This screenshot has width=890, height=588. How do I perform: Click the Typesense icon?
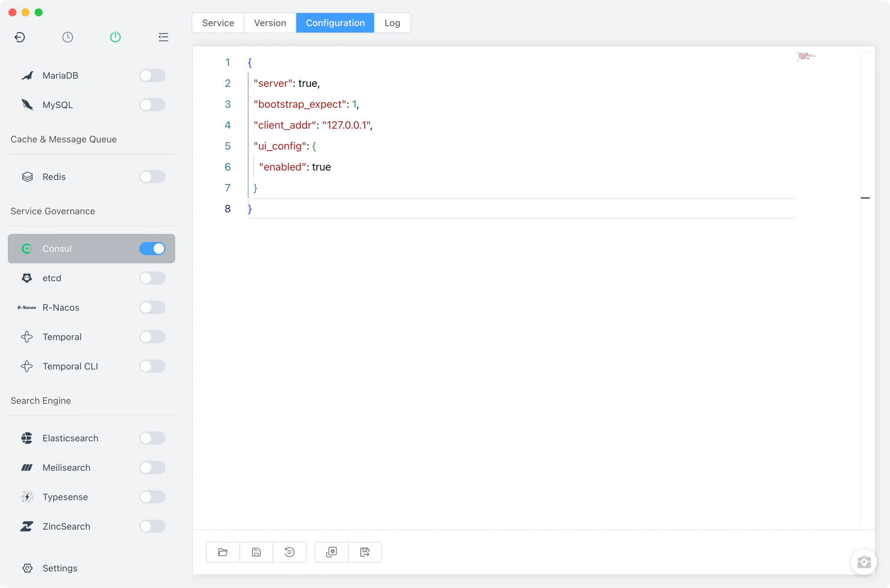27,497
